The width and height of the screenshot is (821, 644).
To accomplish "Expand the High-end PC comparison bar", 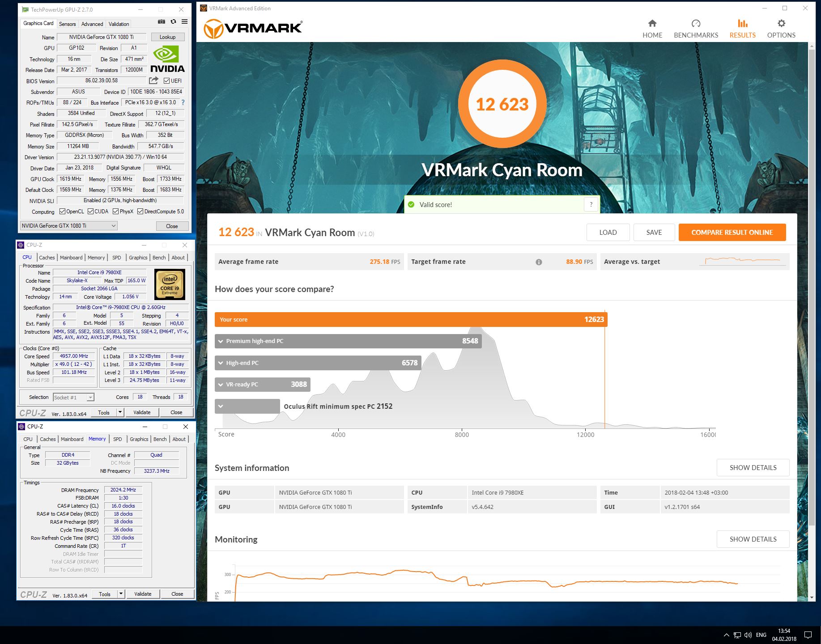I will click(x=318, y=363).
